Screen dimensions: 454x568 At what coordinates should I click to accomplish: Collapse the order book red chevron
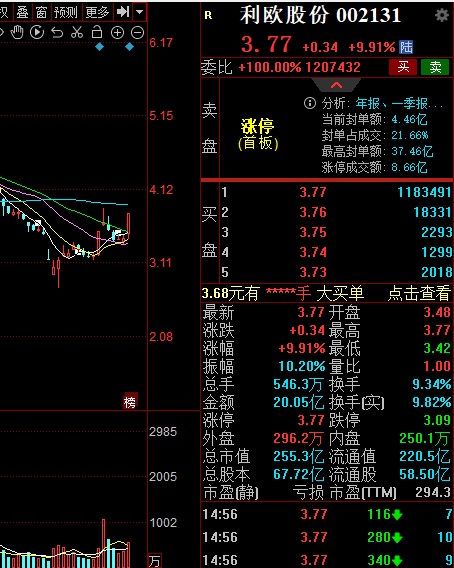(x=336, y=85)
